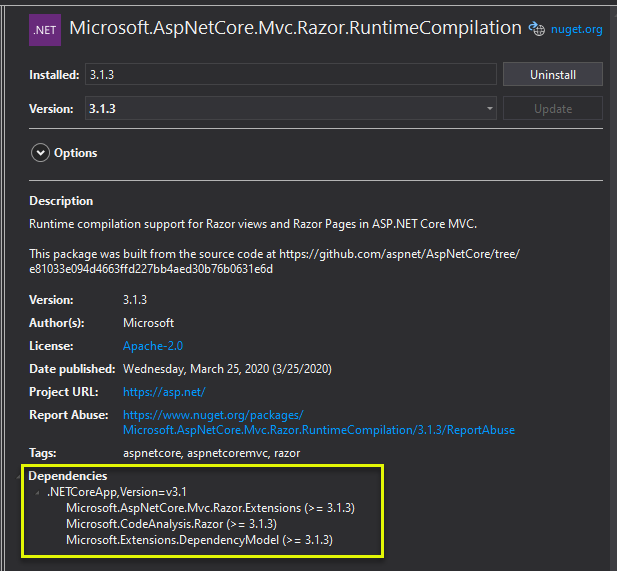
Task: Click the tags aspnetcore, aspnetcoremvc, razor
Action: pos(211,453)
